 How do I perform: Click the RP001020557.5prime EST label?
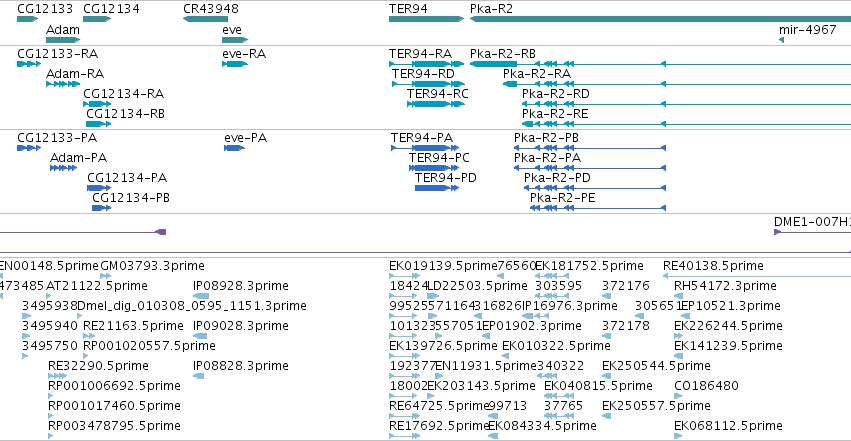[x=149, y=346]
